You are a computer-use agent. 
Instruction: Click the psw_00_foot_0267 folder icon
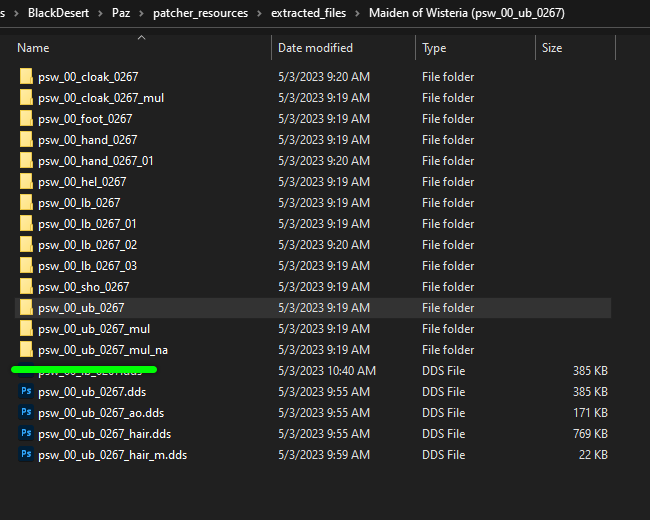point(26,119)
